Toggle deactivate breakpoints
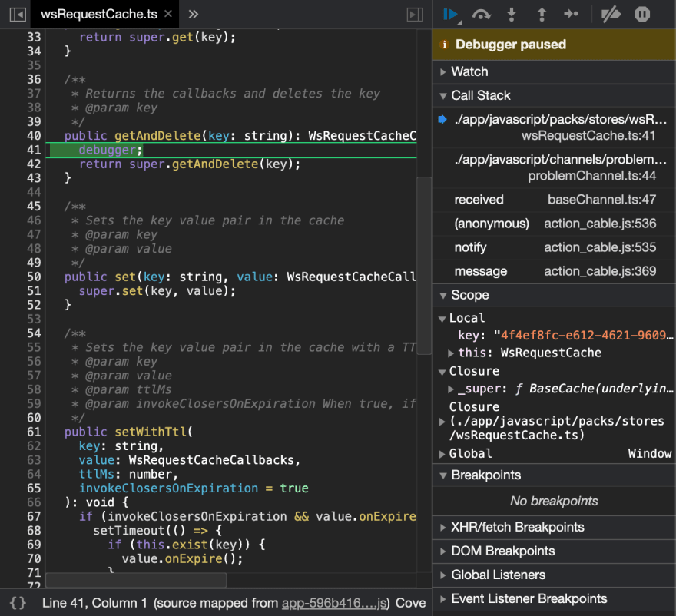This screenshot has width=676, height=616. pyautogui.click(x=611, y=14)
